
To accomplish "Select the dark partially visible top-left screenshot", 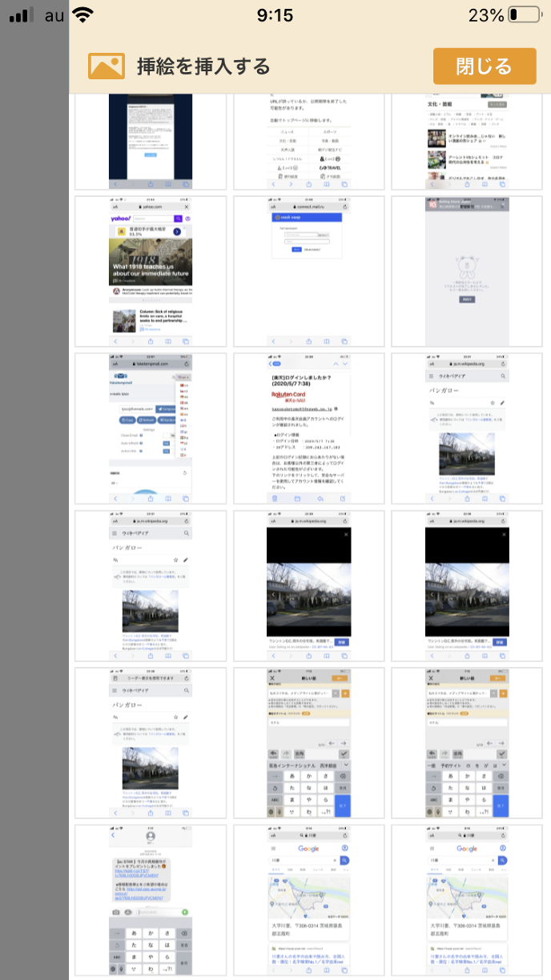I will (151, 142).
